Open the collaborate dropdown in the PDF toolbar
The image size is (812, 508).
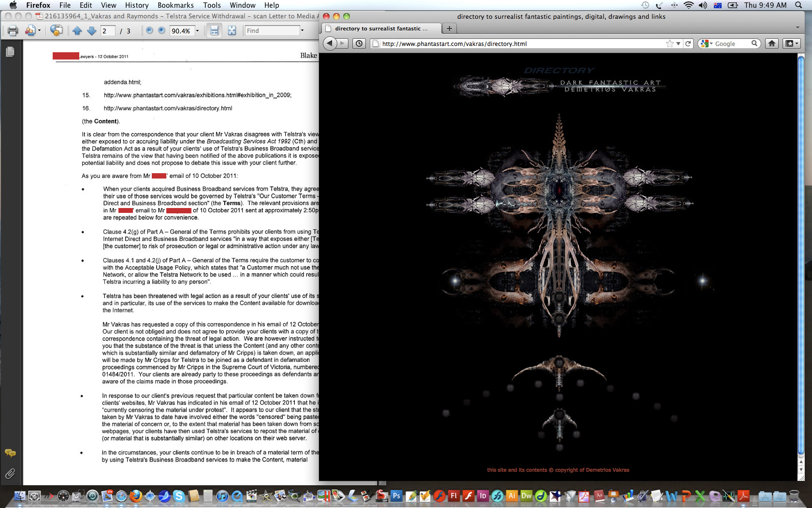click(40, 31)
